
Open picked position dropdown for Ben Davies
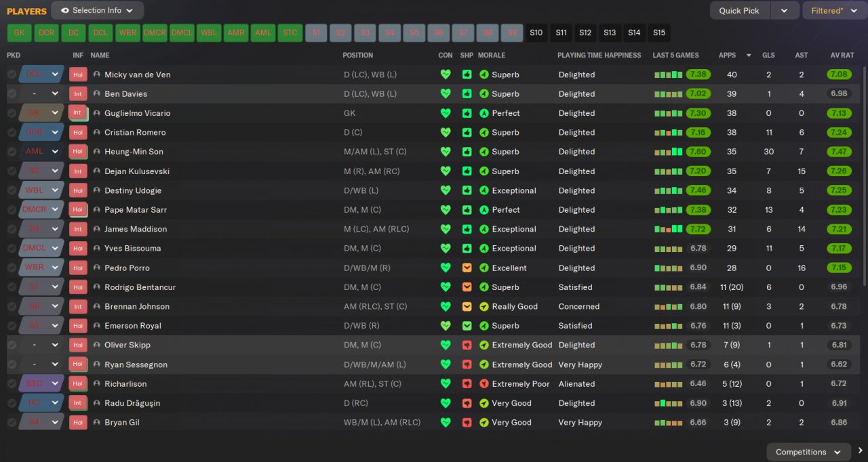(41, 93)
